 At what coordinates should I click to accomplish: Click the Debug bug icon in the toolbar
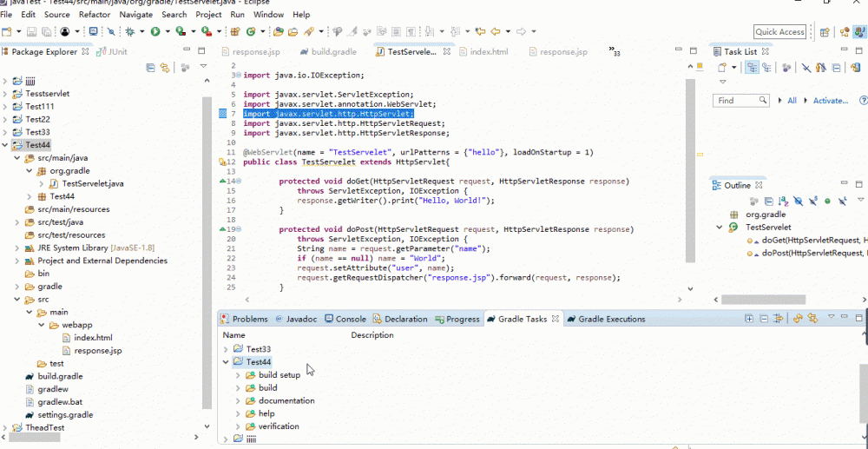tap(130, 32)
